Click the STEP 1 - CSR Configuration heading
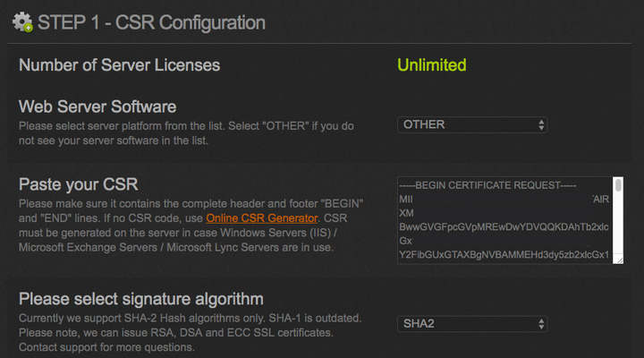 (x=151, y=22)
